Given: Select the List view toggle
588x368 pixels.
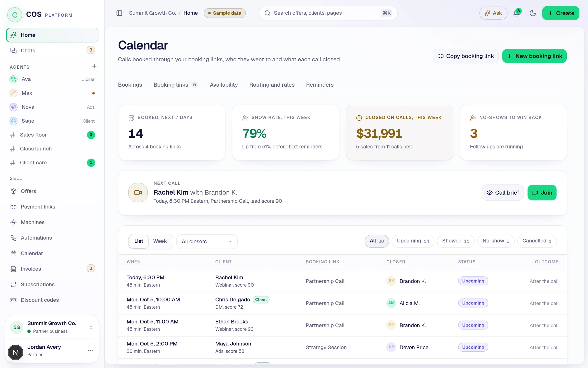Looking at the screenshot, I should [x=139, y=241].
